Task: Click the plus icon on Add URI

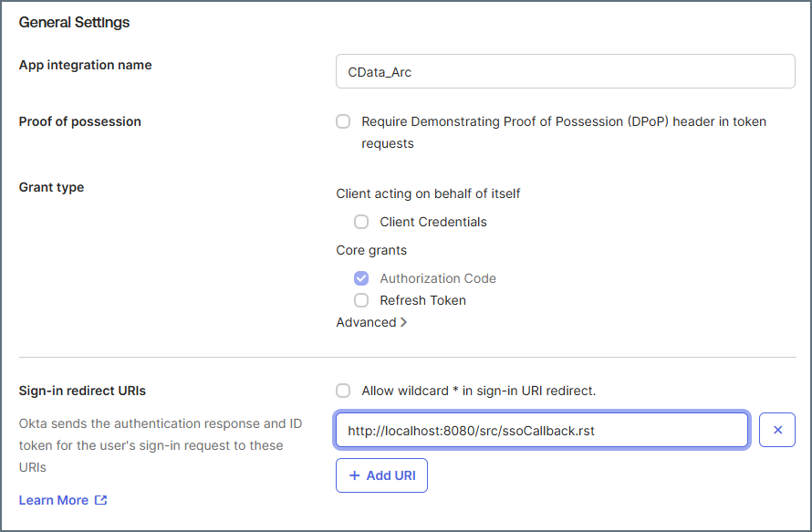Action: click(x=354, y=475)
